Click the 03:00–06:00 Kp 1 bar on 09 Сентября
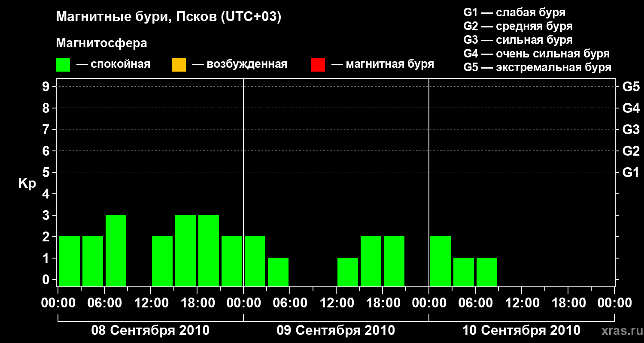The width and height of the screenshot is (644, 343). tap(278, 272)
